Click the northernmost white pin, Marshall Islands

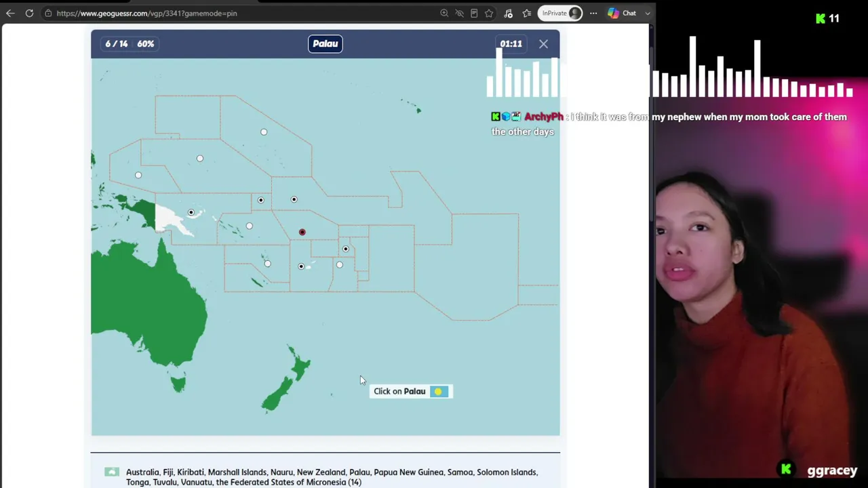click(x=264, y=132)
